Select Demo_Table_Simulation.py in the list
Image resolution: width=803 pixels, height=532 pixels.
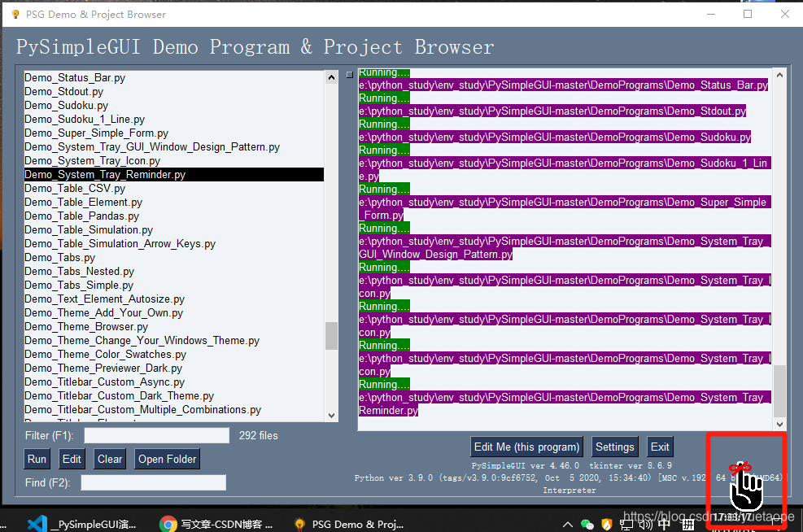point(174,230)
